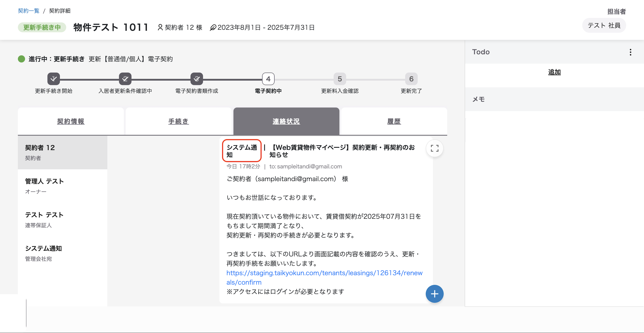The image size is (644, 333).
Task: Select contact テスト テスト (連帯保証人)
Action: click(x=62, y=220)
